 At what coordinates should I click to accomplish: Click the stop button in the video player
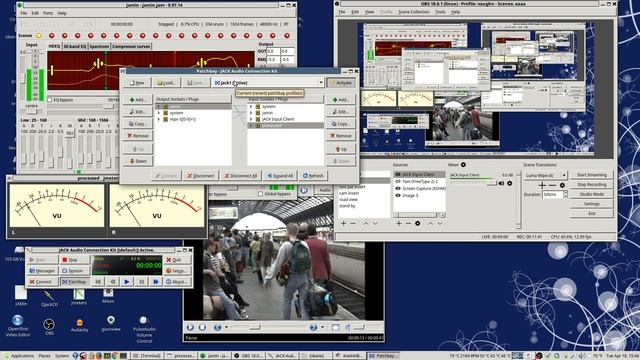[202, 327]
